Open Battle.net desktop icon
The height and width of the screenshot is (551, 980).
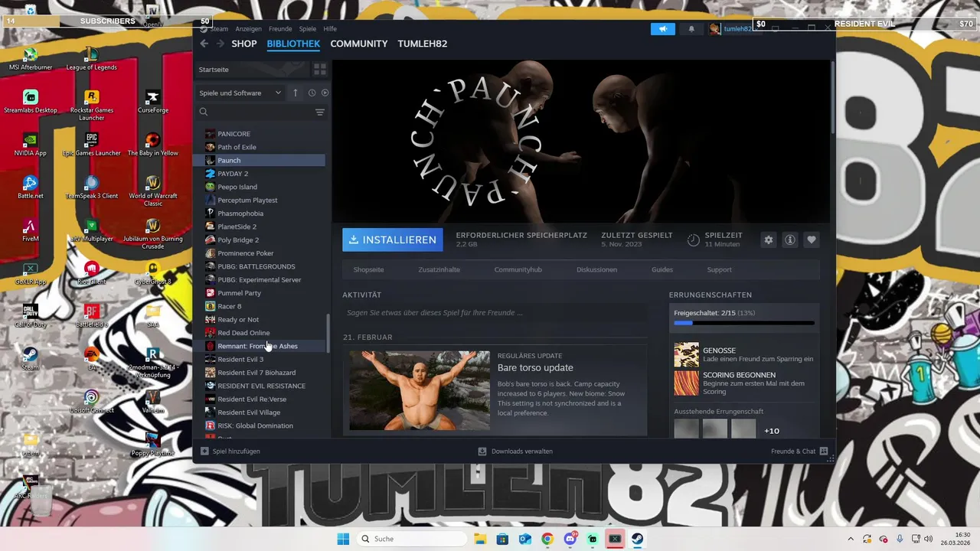point(31,187)
